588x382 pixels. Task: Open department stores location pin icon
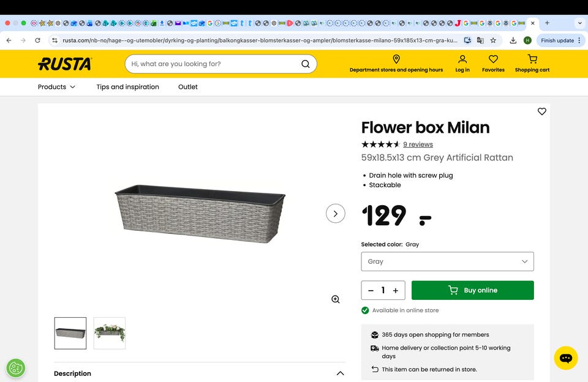point(396,59)
